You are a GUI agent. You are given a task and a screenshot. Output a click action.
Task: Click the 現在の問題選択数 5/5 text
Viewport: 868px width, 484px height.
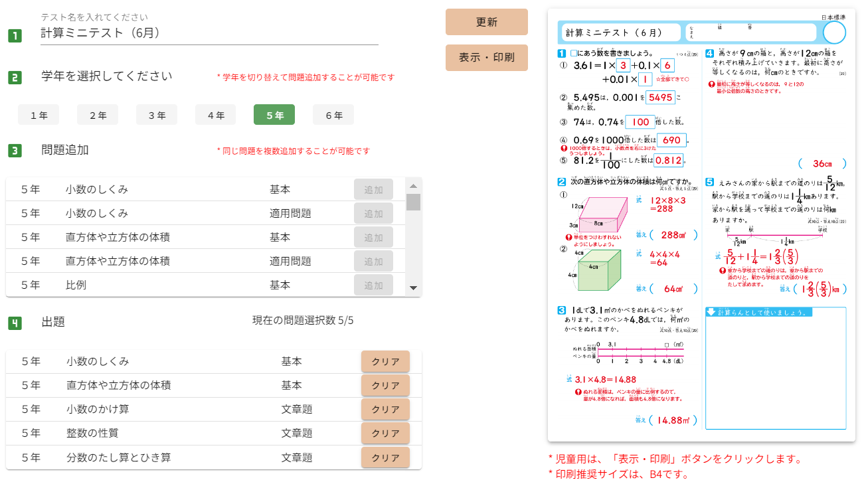click(303, 321)
